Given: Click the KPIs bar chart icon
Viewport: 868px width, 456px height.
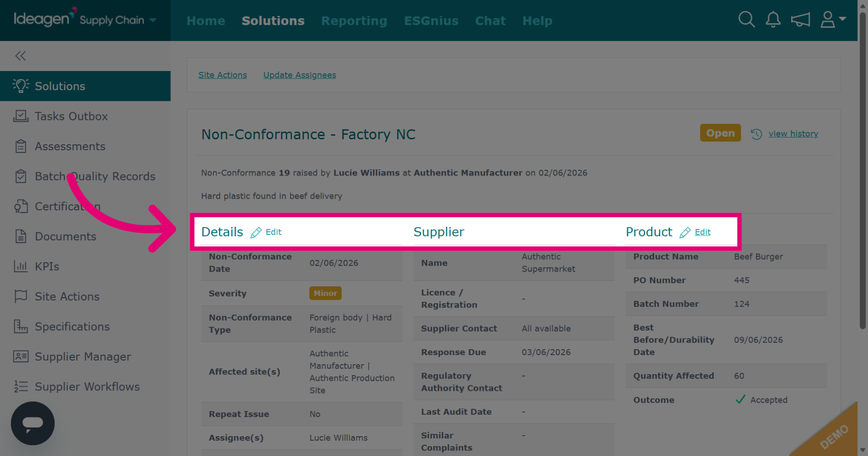Looking at the screenshot, I should tap(21, 266).
